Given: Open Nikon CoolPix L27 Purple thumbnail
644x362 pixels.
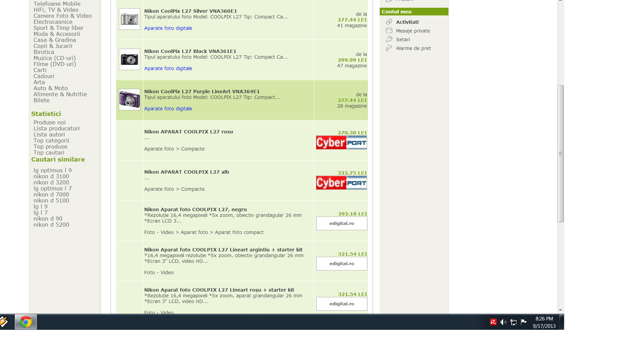Looking at the screenshot, I should coord(129,100).
